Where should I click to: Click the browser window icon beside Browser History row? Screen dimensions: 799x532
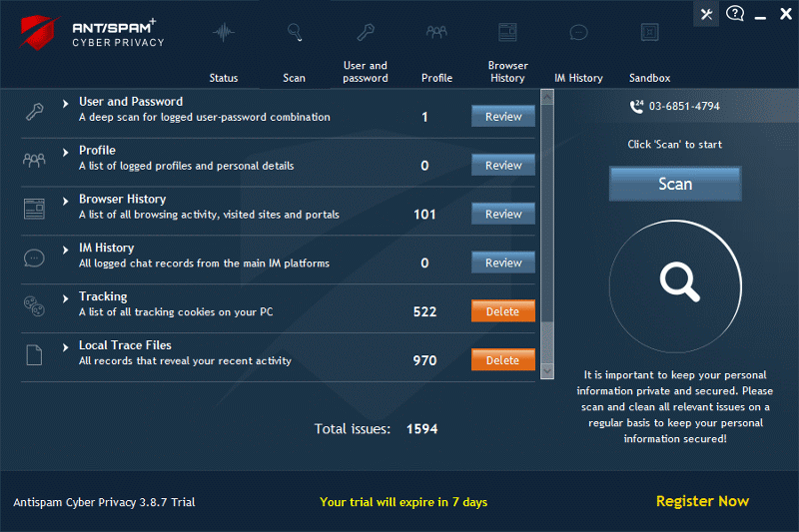pos(34,209)
